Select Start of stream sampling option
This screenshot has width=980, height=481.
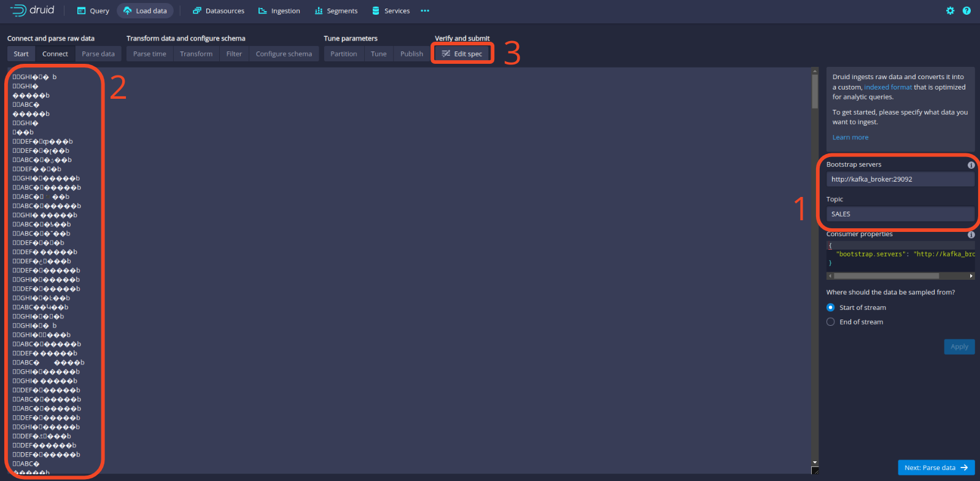point(831,307)
